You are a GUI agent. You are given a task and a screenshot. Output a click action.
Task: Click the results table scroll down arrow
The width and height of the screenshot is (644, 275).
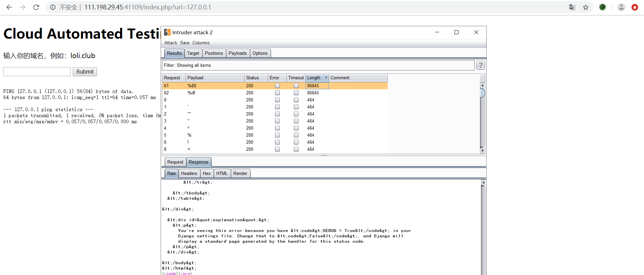pyautogui.click(x=482, y=151)
